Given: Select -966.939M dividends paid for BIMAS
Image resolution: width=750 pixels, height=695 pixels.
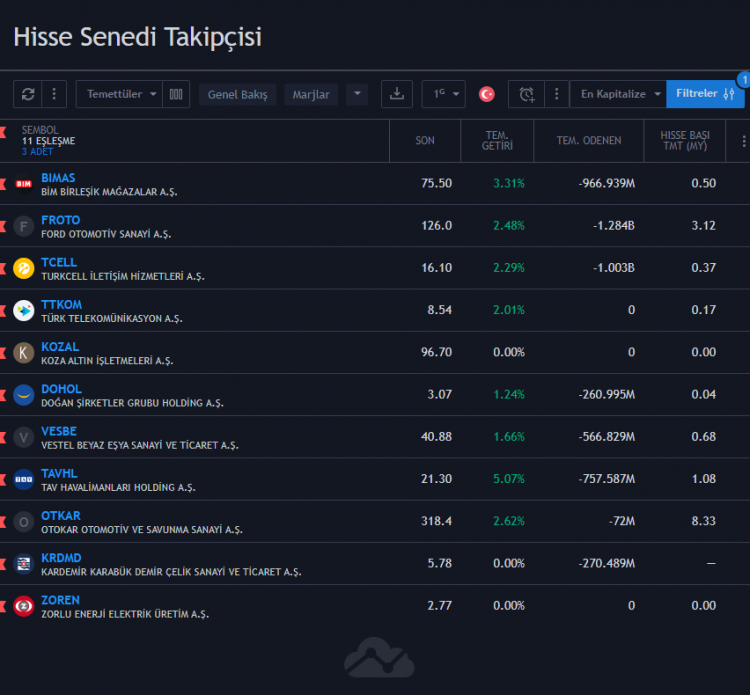Looking at the screenshot, I should pyautogui.click(x=607, y=183).
